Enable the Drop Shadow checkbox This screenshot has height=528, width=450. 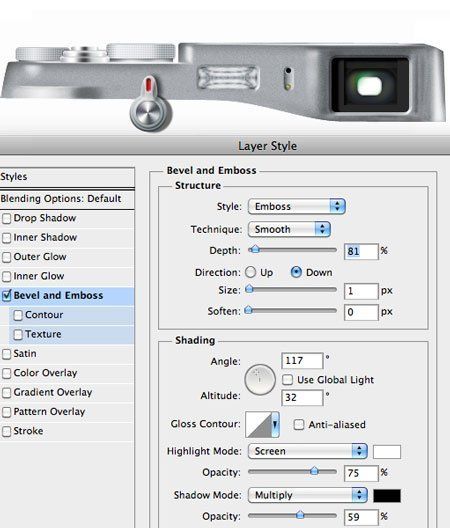click(6, 218)
